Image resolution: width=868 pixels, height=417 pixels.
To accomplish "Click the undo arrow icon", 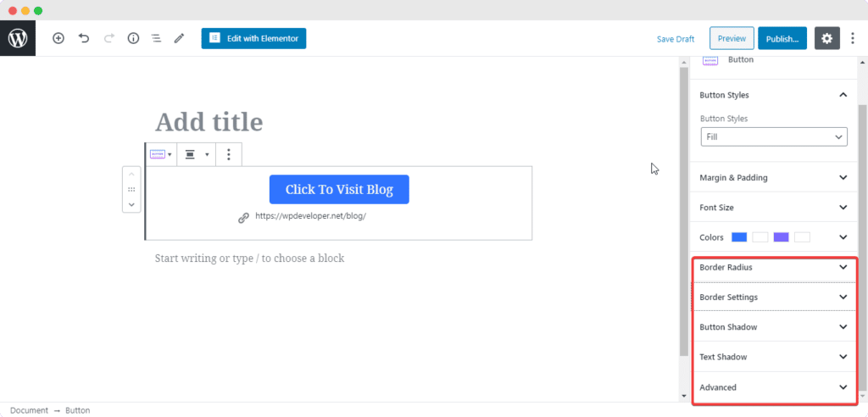I will [83, 39].
